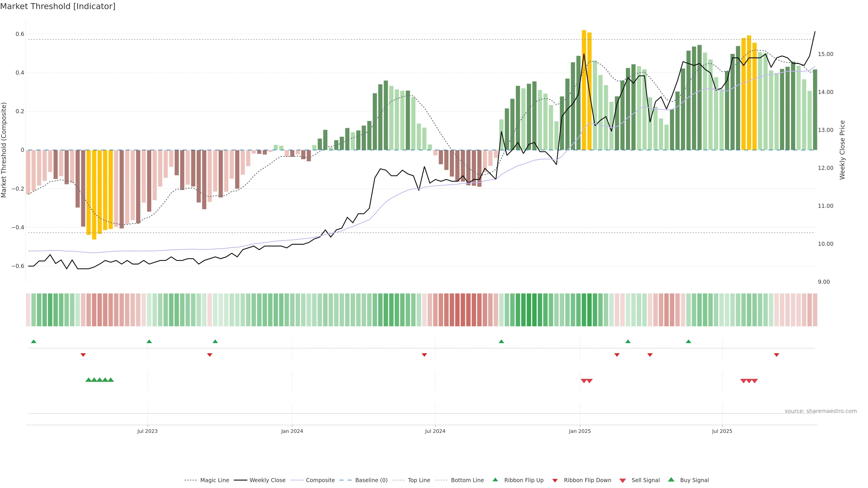Click ribbon flip up marker near Jul 2023

pyautogui.click(x=149, y=342)
